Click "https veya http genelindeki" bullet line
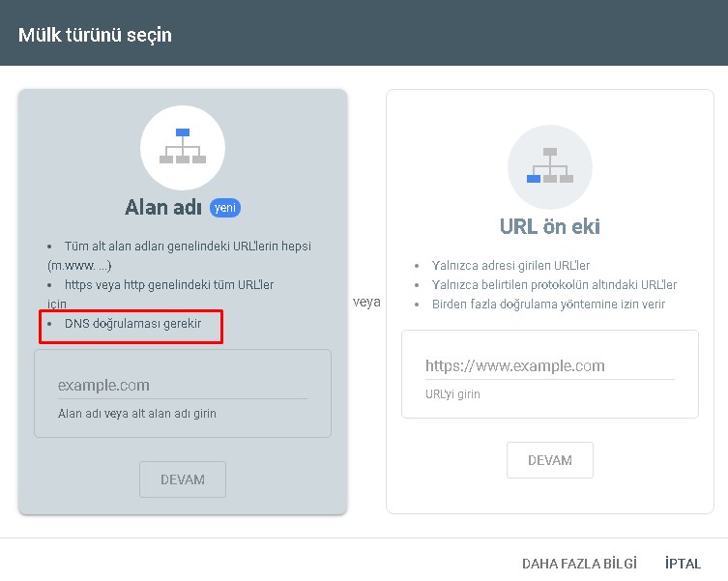The width and height of the screenshot is (728, 581). point(169,285)
